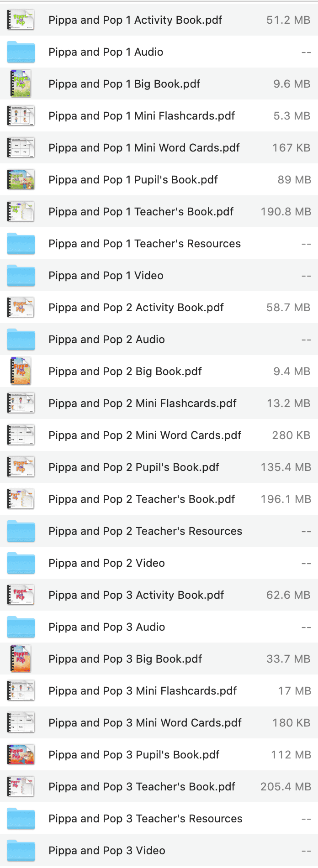This screenshot has height=868, width=318.
Task: Select the Pippa and Pop 3 Audio folder name
Action: (106, 627)
